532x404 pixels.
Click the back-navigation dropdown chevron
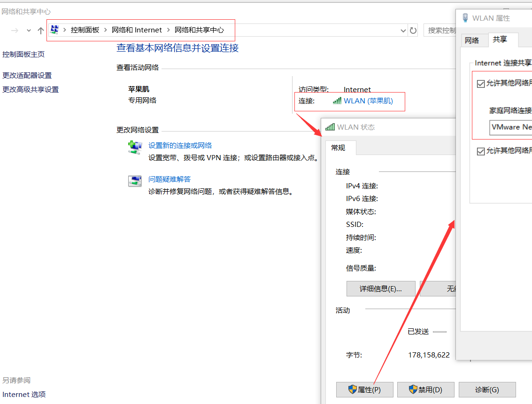pos(28,30)
